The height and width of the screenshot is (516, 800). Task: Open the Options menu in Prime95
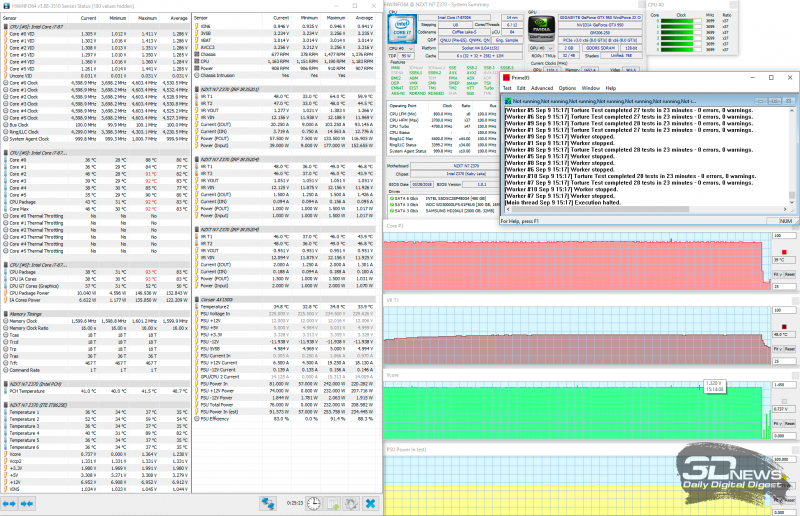pos(567,88)
